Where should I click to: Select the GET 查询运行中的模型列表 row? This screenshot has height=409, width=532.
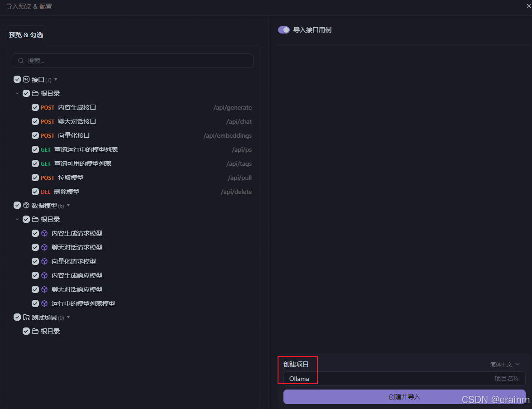[x=141, y=149]
